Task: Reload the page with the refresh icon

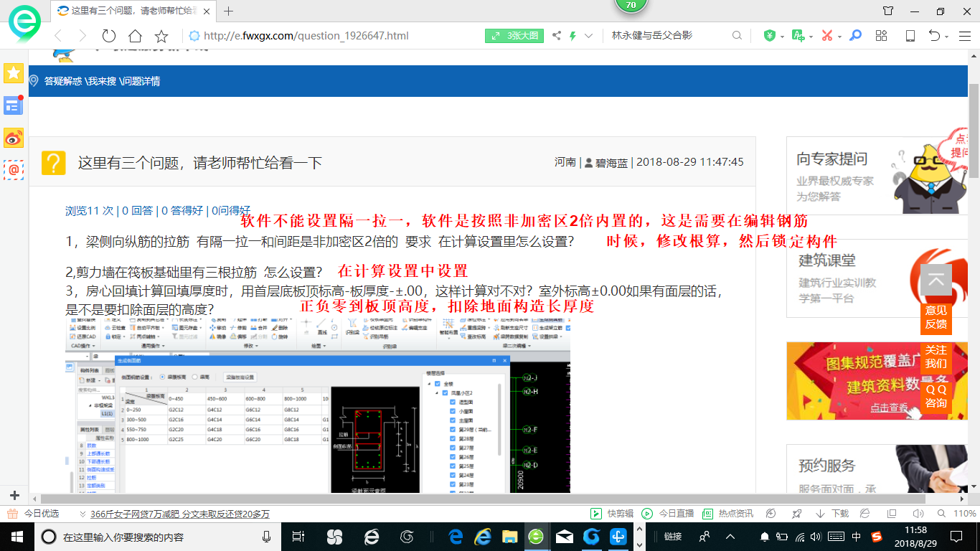Action: [109, 36]
